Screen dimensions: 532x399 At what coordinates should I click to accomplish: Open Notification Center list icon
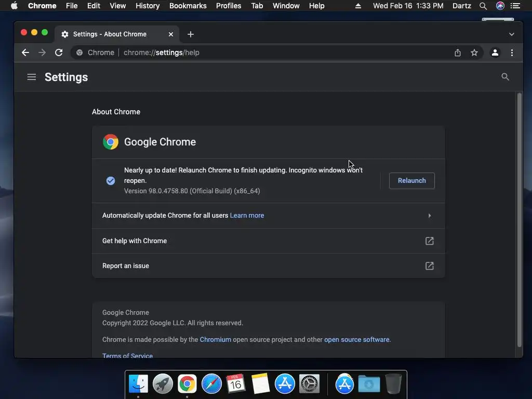[x=515, y=6]
